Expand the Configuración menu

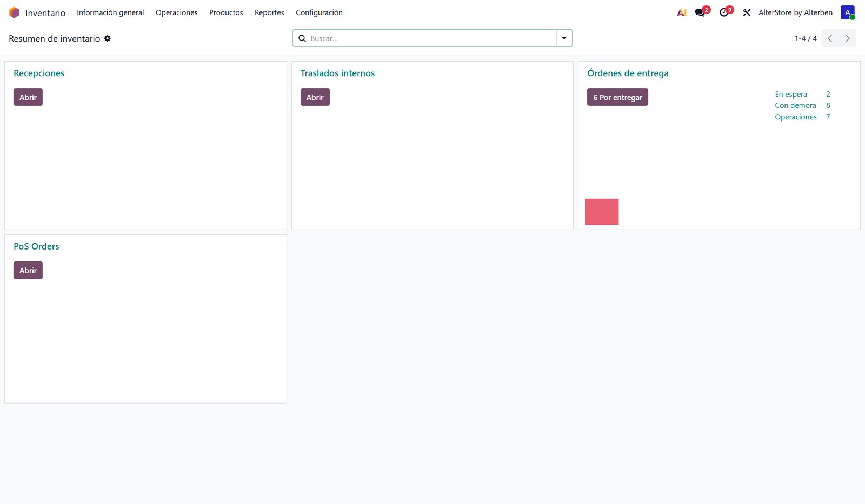pos(319,12)
